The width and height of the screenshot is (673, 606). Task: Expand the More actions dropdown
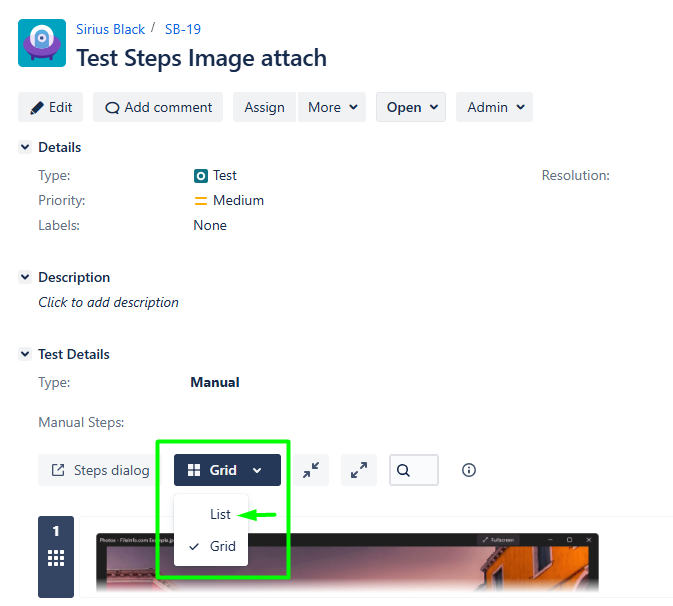coord(332,107)
